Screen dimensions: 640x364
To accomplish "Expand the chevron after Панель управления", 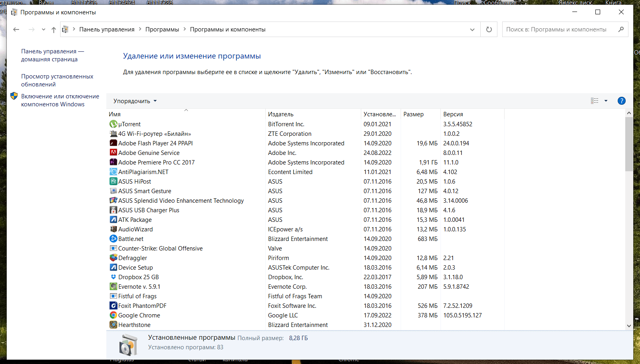I will coord(140,29).
